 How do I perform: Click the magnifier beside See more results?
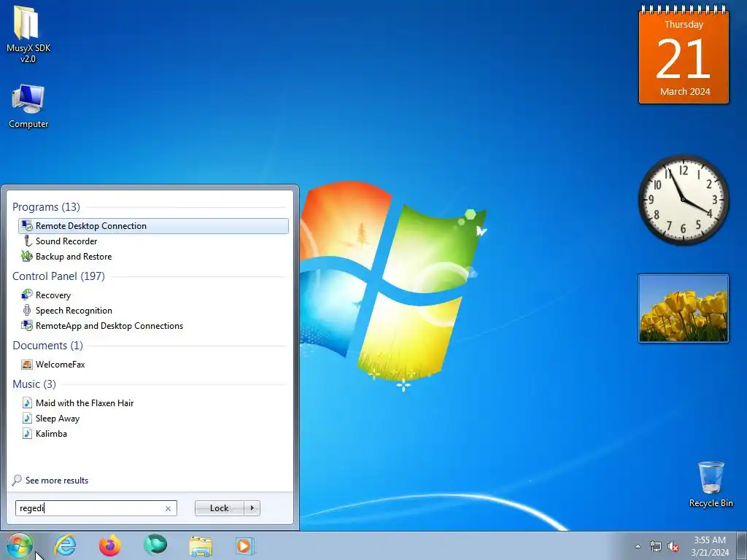pos(17,480)
